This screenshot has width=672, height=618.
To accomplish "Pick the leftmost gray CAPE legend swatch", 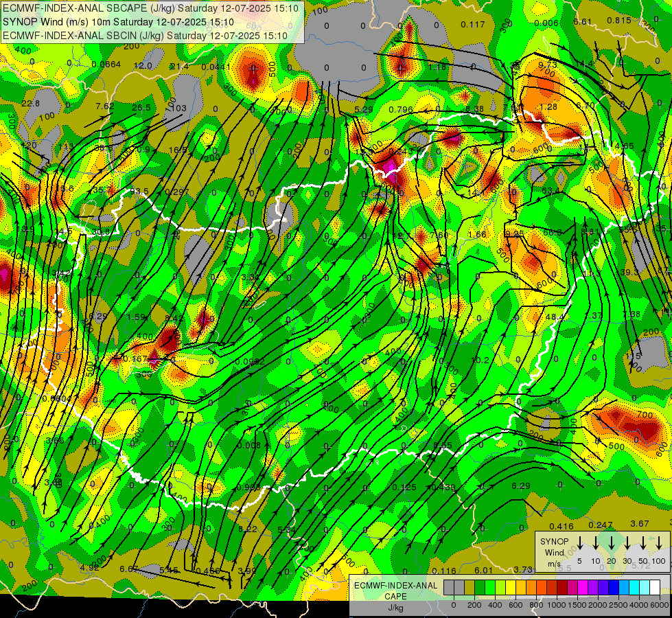I will tap(449, 587).
